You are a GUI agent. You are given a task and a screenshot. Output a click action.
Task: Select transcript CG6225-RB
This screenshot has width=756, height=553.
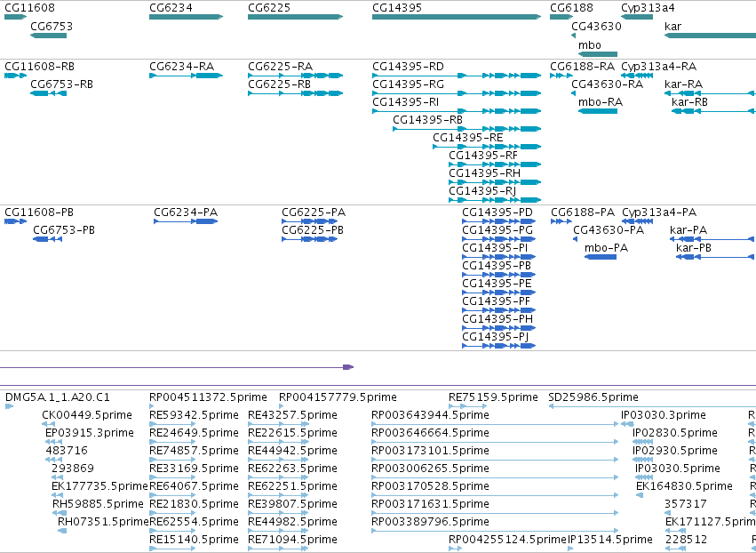coord(279,84)
